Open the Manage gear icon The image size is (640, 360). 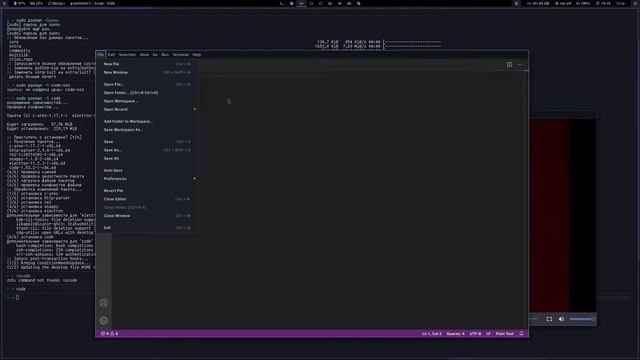[x=104, y=320]
